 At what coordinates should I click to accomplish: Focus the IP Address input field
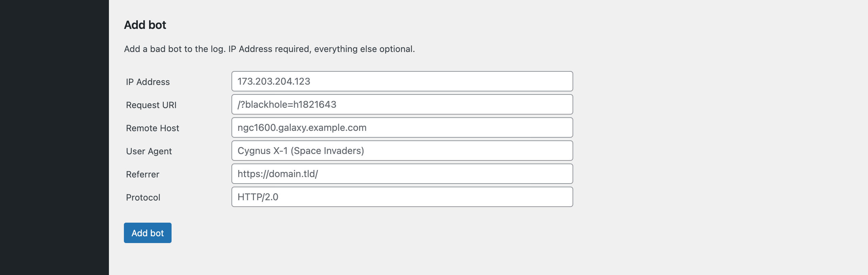(402, 81)
